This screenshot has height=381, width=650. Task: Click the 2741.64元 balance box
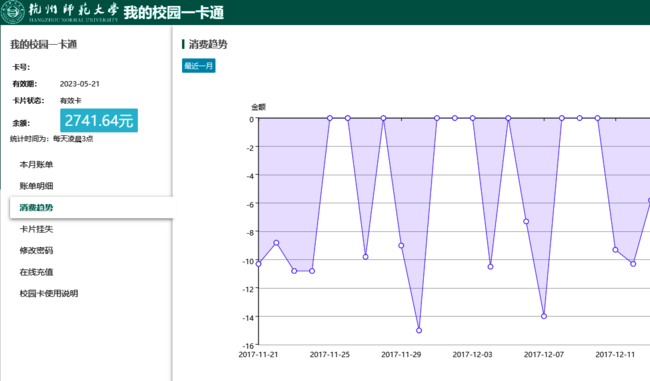99,120
